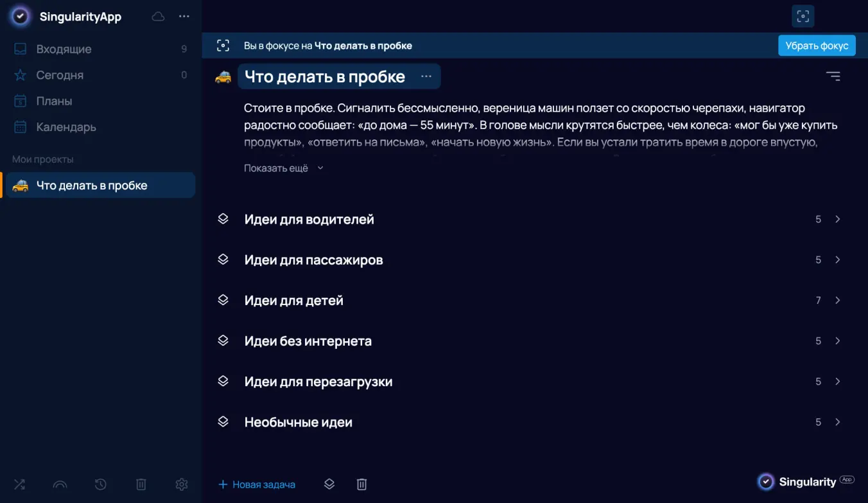Click Новая задача to add a task
868x503 pixels.
tap(257, 484)
